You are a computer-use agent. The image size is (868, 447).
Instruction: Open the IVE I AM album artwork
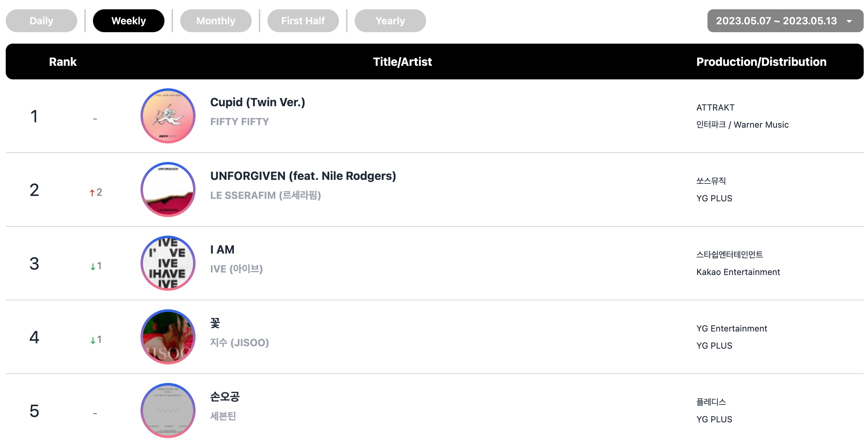168,263
